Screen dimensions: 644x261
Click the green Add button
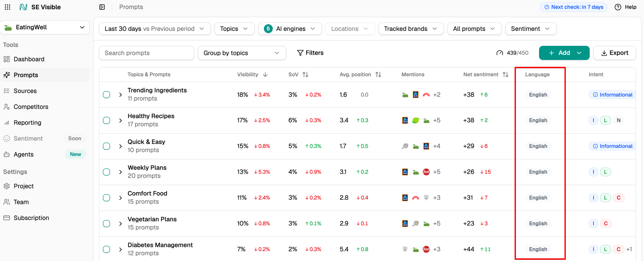[564, 53]
